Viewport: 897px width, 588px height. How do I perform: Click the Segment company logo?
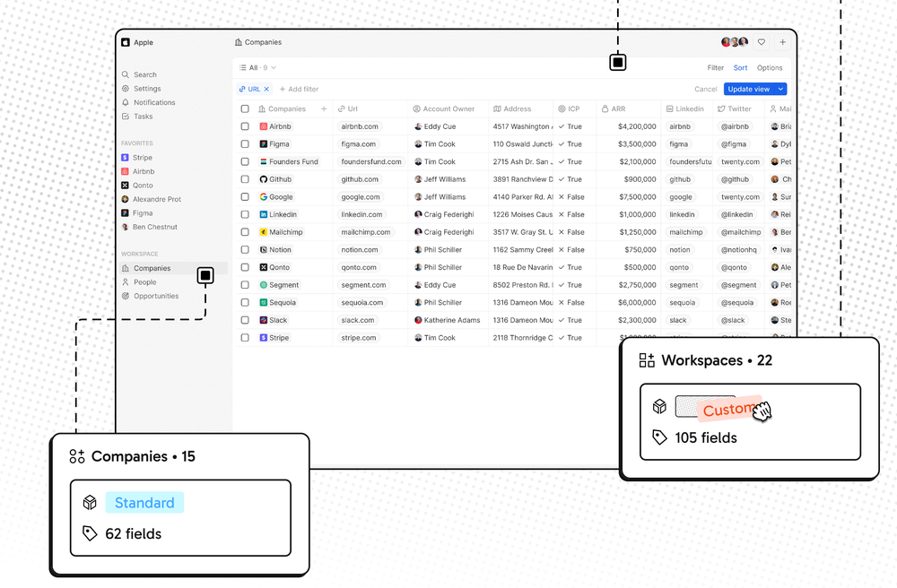tap(263, 284)
